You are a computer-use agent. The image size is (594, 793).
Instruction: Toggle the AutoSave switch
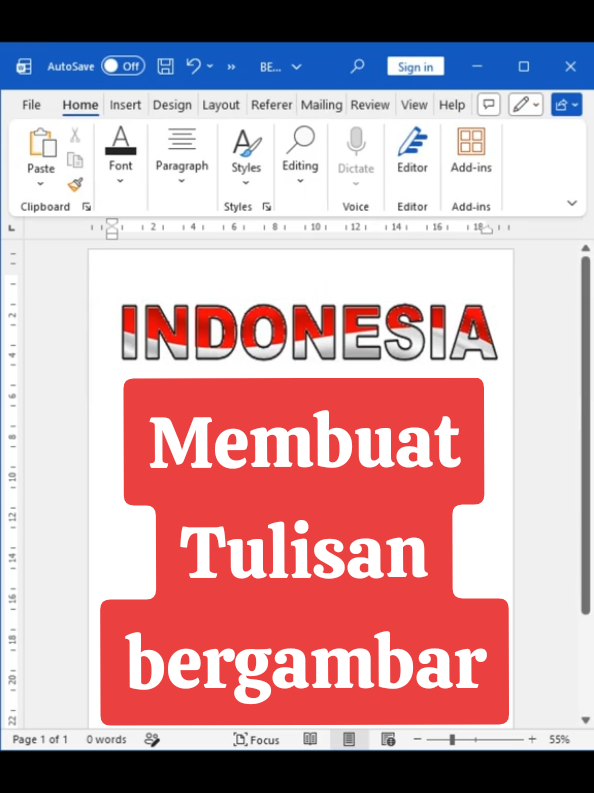(x=123, y=66)
